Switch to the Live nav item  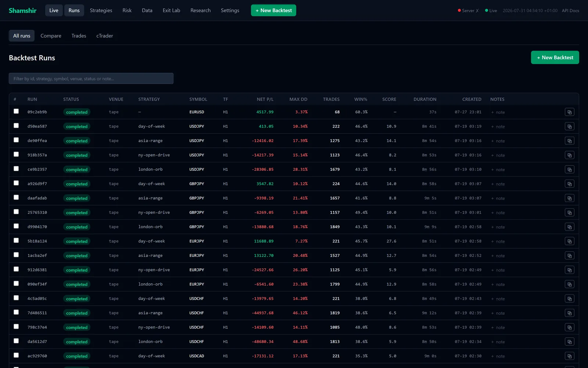[x=54, y=10]
